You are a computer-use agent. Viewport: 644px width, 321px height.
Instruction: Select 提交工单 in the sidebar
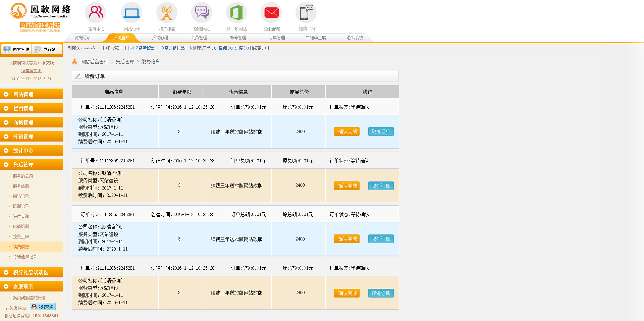[x=21, y=236]
